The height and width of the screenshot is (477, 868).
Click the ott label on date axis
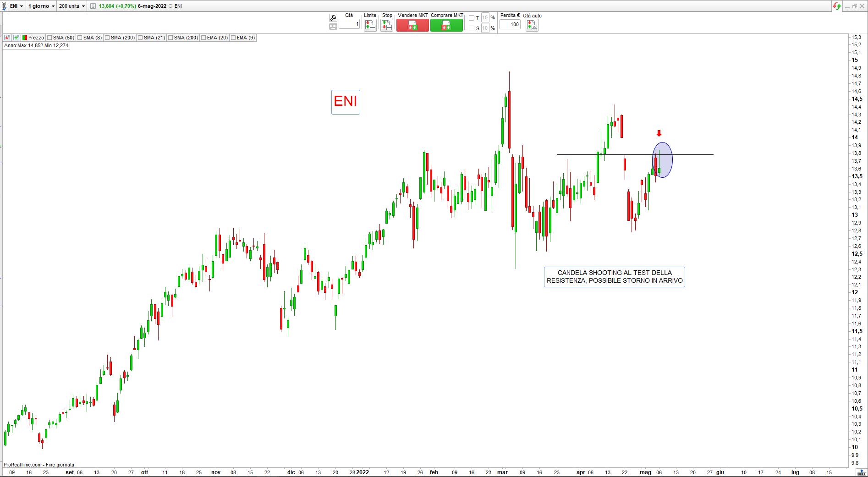[145, 472]
